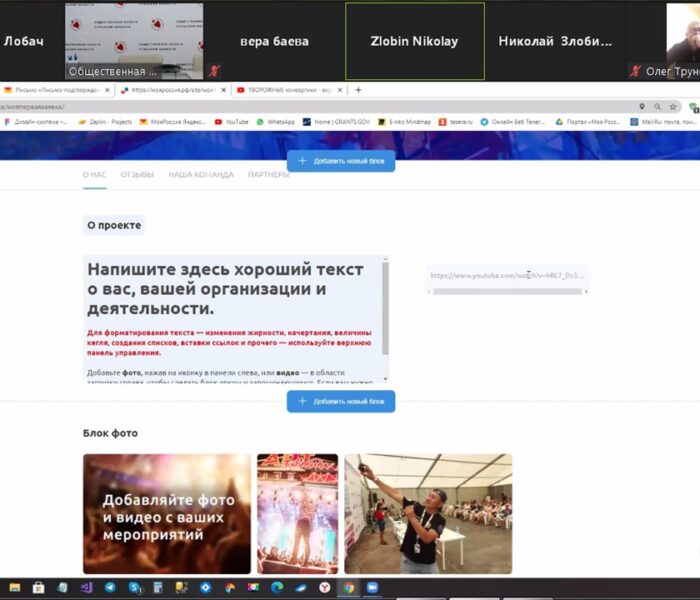Go to ОТЗЫВЫ section tab

(x=137, y=175)
